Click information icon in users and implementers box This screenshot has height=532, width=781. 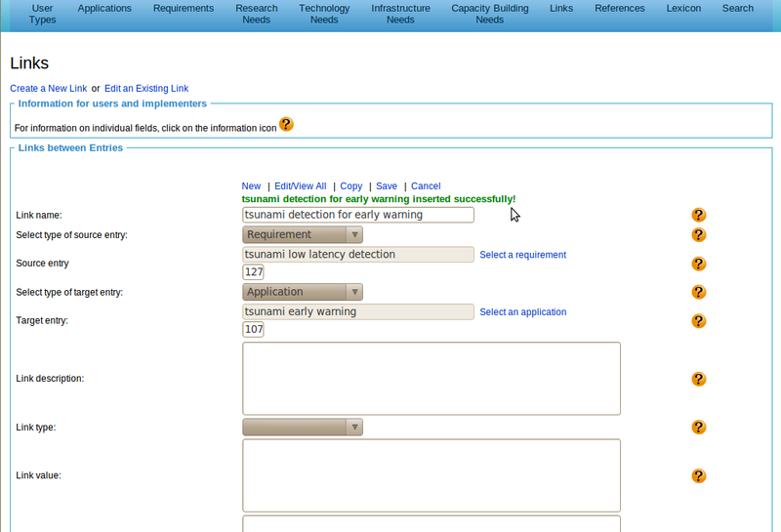286,125
